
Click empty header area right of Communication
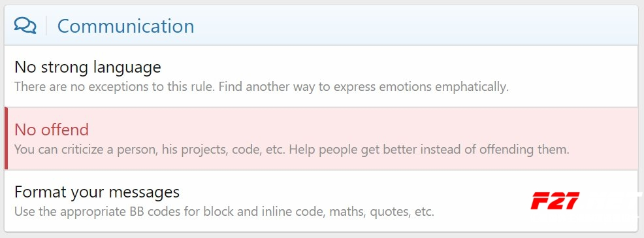(x=411, y=25)
